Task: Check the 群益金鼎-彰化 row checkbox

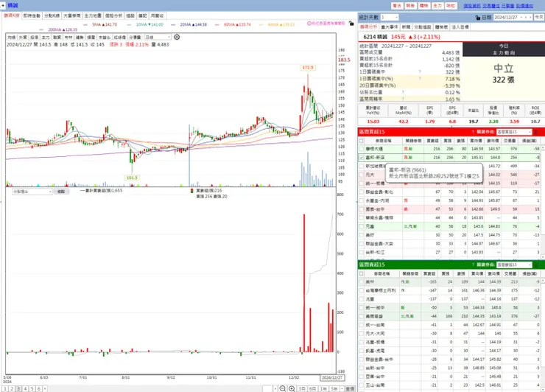Action: coord(362,192)
